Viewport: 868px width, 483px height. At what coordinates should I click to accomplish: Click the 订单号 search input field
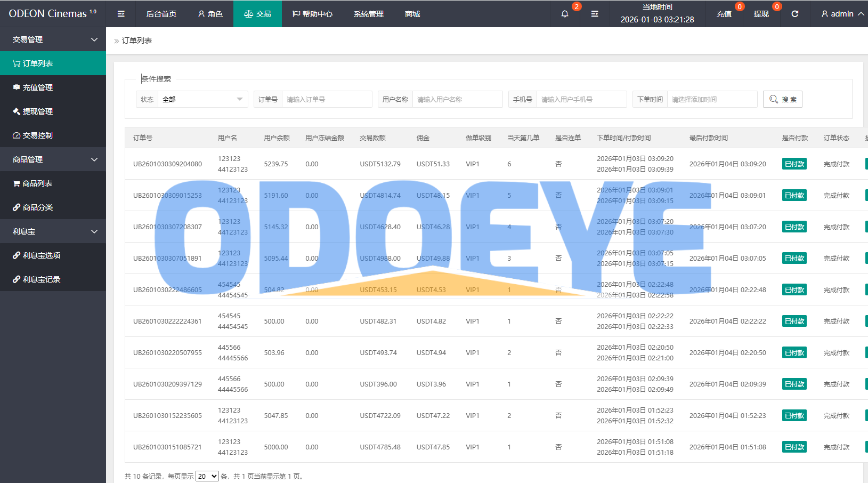[326, 99]
